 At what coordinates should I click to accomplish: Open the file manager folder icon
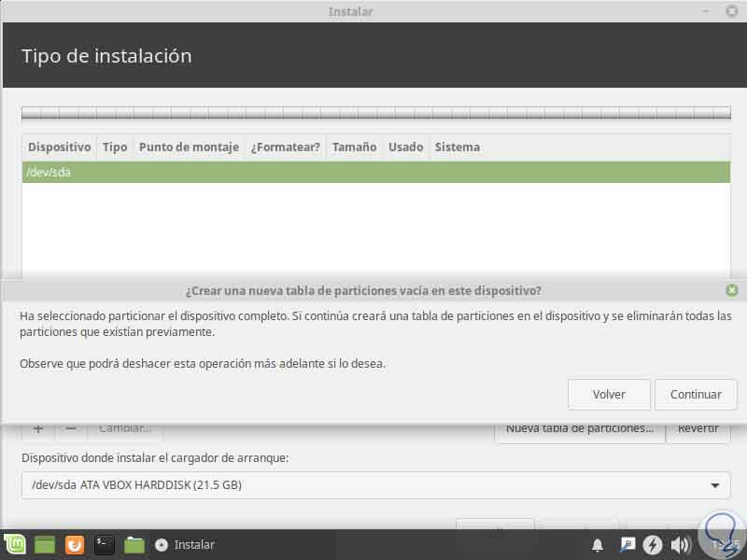point(134,544)
